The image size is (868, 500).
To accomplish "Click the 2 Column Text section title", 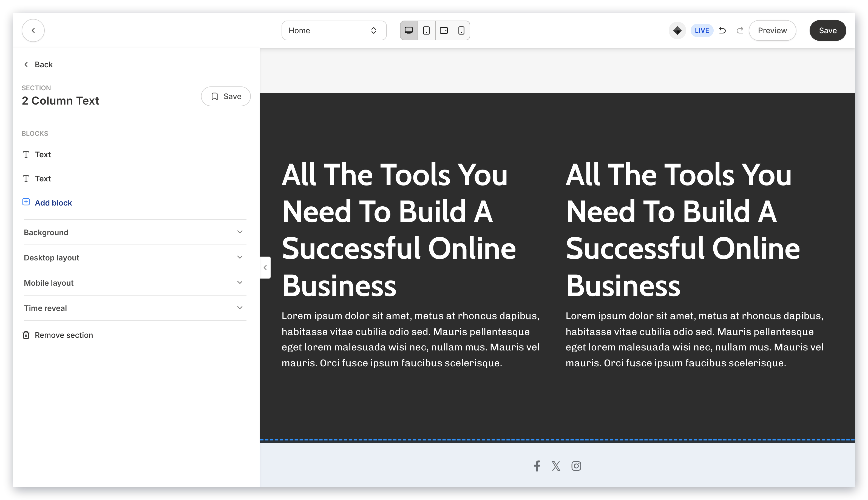I will (x=60, y=101).
